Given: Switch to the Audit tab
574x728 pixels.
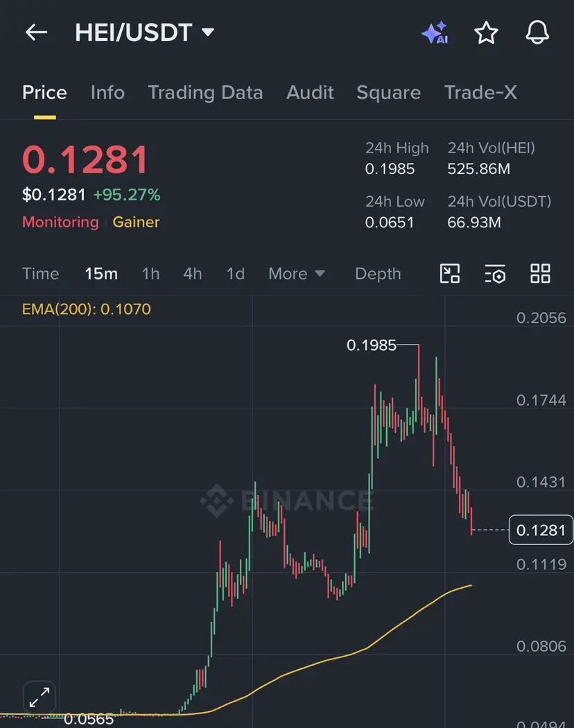Looking at the screenshot, I should coord(310,92).
